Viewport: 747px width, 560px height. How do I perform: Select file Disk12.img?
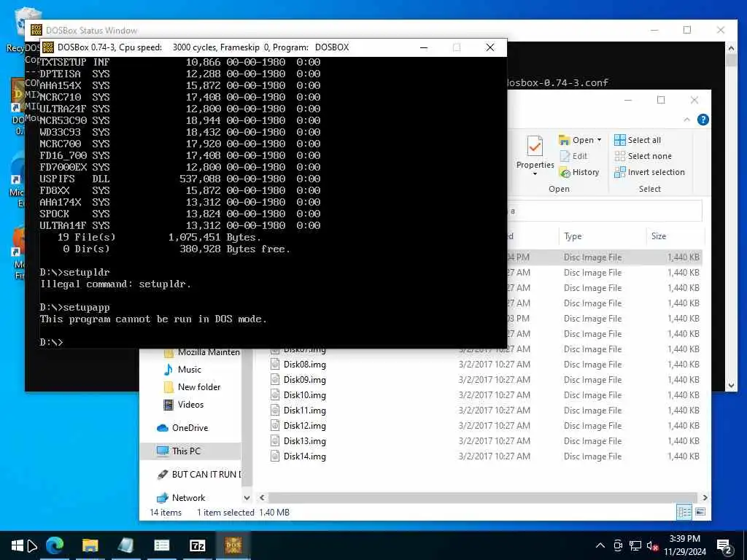click(x=304, y=426)
